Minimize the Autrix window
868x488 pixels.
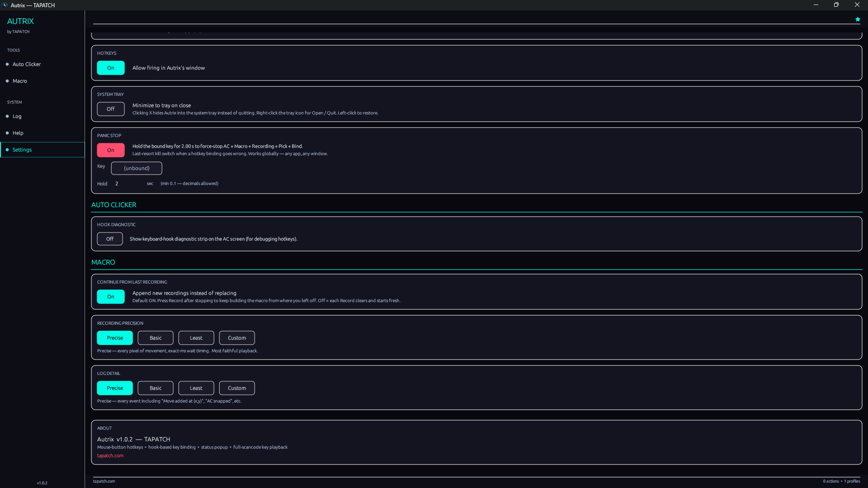pyautogui.click(x=816, y=5)
